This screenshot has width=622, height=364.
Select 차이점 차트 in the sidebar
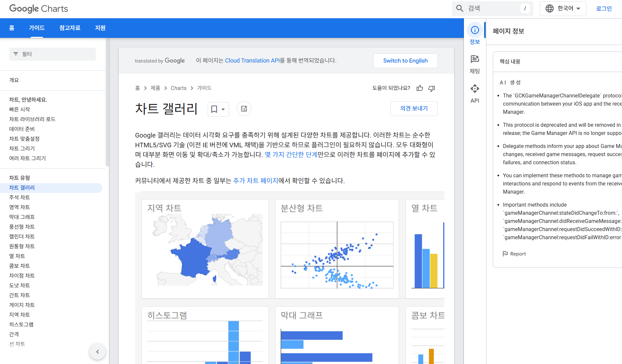[22, 276]
